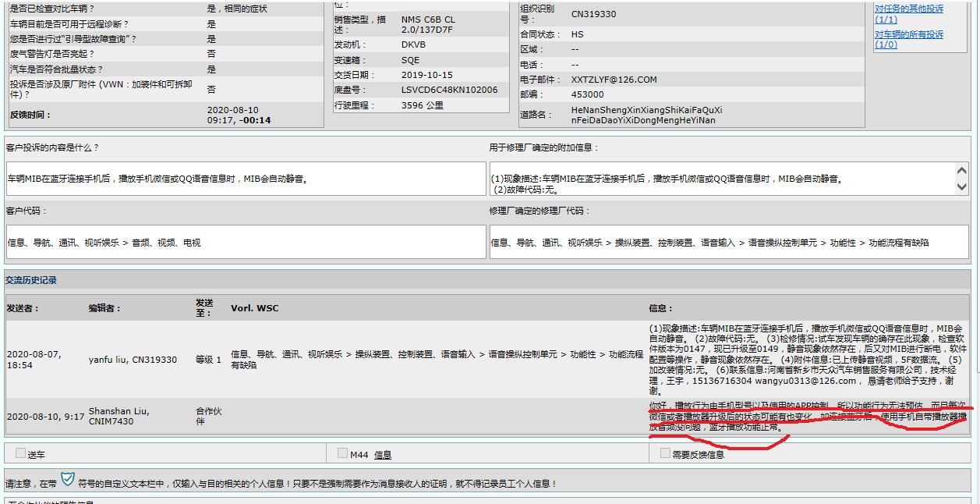Select the road address HeNanShengXinXiangShi text
The image size is (980, 504).
coord(646,115)
